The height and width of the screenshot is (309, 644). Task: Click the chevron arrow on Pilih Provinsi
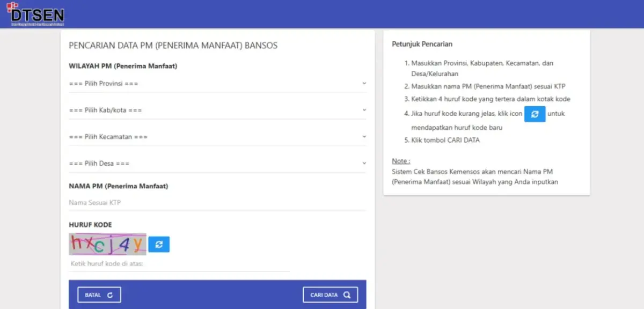point(364,83)
